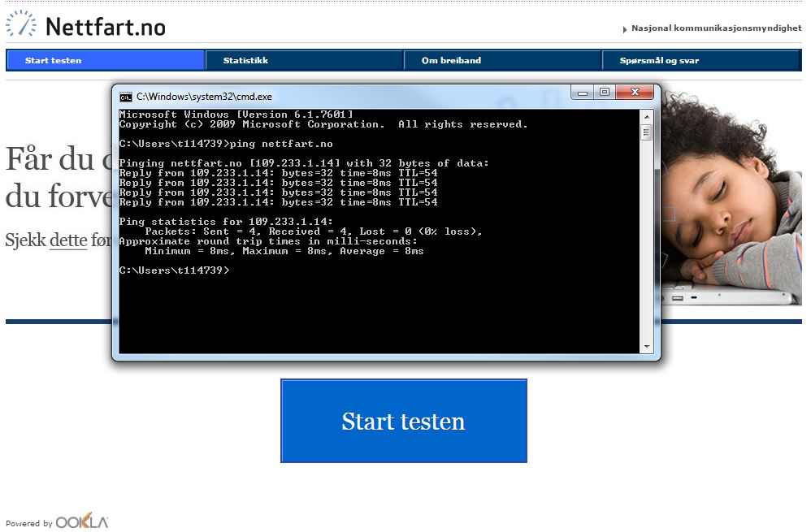
Task: Click the 'Microsoft Windows [Version 6.1.7601]' line
Action: pos(236,115)
